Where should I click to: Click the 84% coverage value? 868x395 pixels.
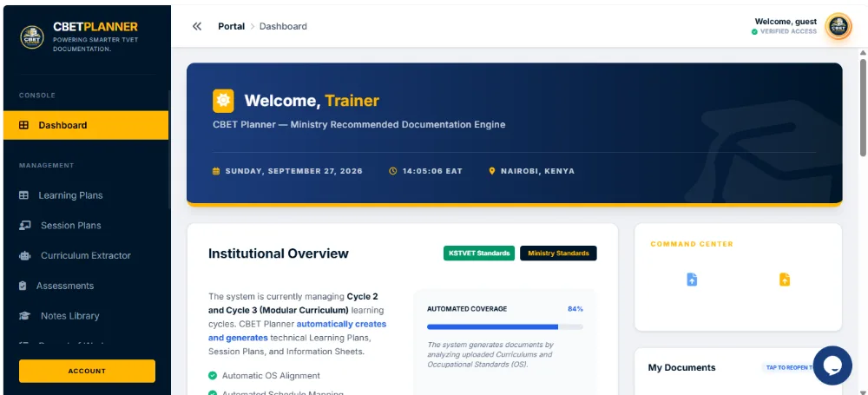[575, 309]
